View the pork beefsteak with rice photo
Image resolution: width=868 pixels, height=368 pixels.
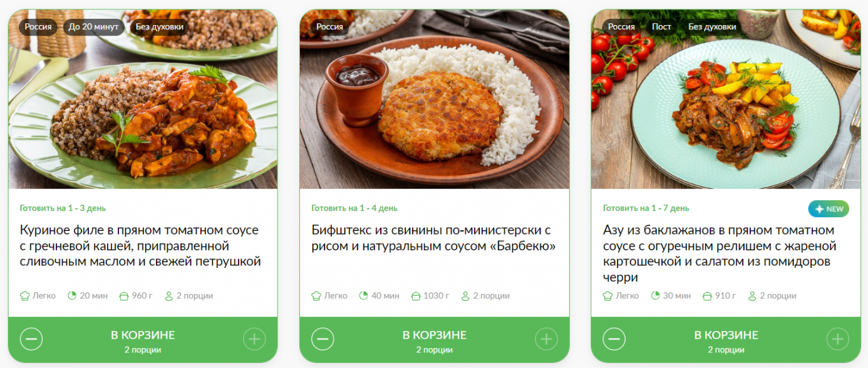point(435,99)
